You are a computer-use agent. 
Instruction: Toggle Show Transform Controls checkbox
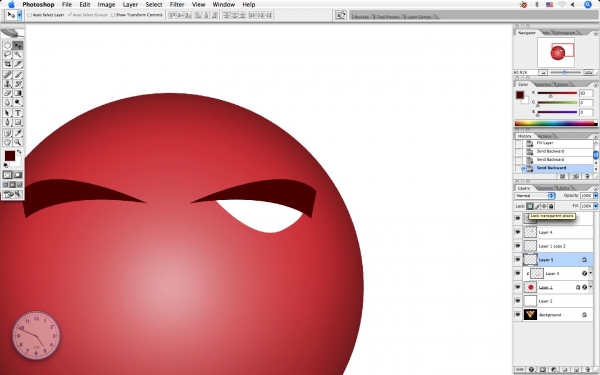coord(112,15)
